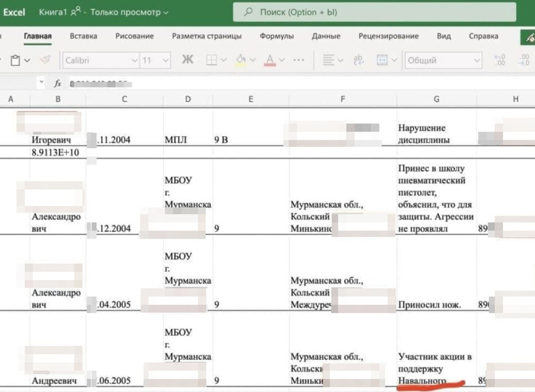This screenshot has width=535, height=392.
Task: Click the Format Painter brush icon
Action: tap(45, 61)
